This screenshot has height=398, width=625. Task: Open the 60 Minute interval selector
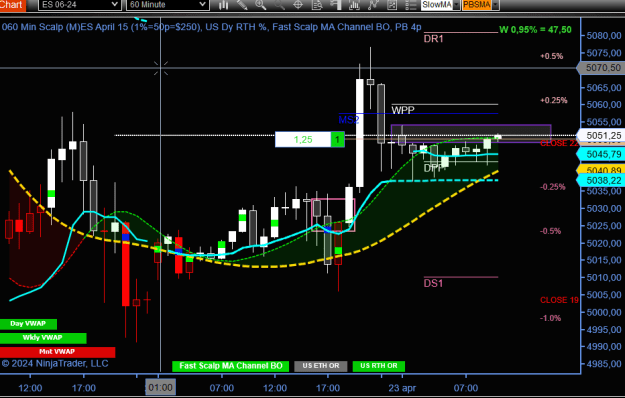tap(167, 5)
